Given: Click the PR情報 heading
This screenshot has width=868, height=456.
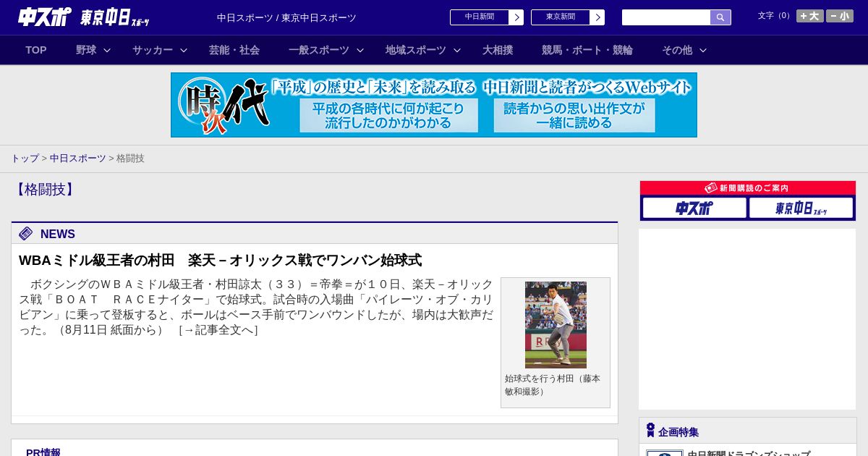Looking at the screenshot, I should [x=43, y=452].
